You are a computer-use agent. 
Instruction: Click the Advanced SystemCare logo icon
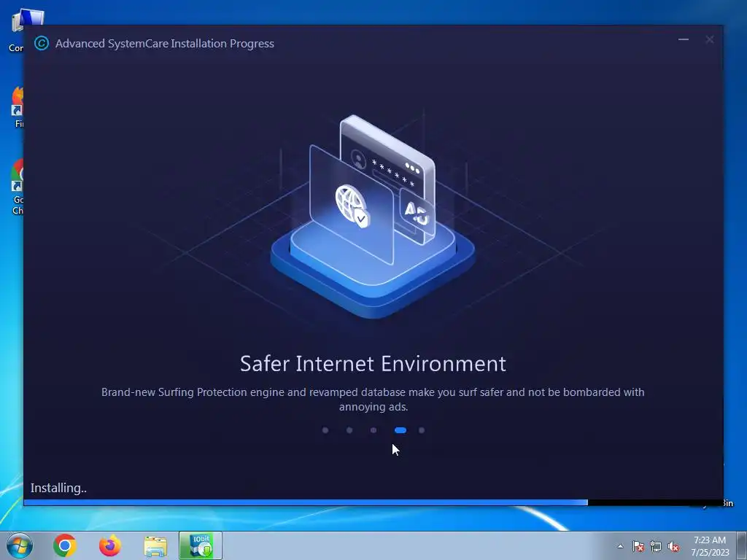[42, 43]
